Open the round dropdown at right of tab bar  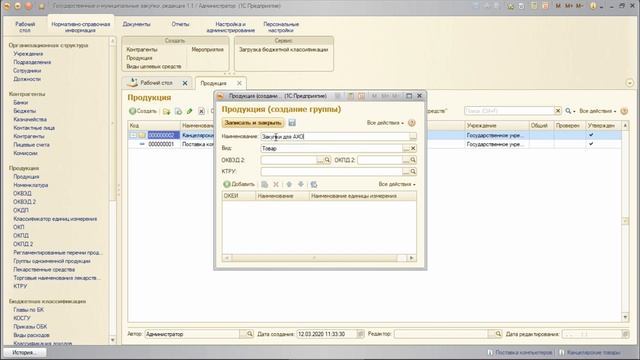point(629,83)
